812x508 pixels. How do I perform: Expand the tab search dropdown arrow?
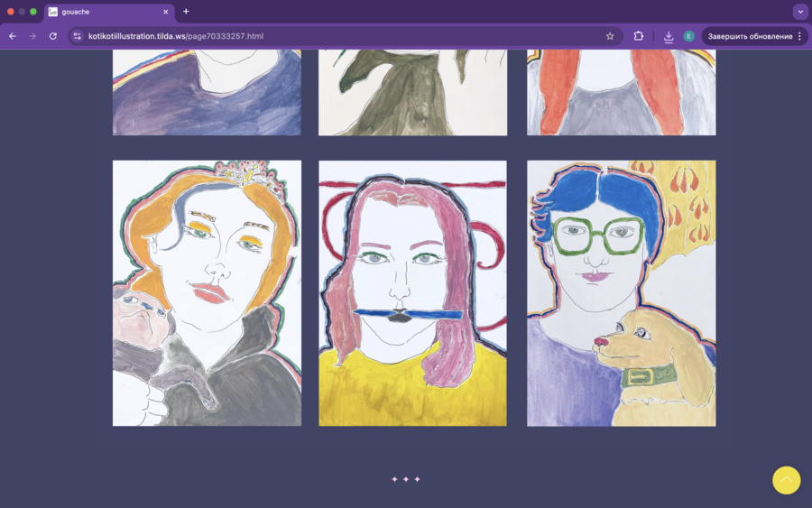point(800,12)
